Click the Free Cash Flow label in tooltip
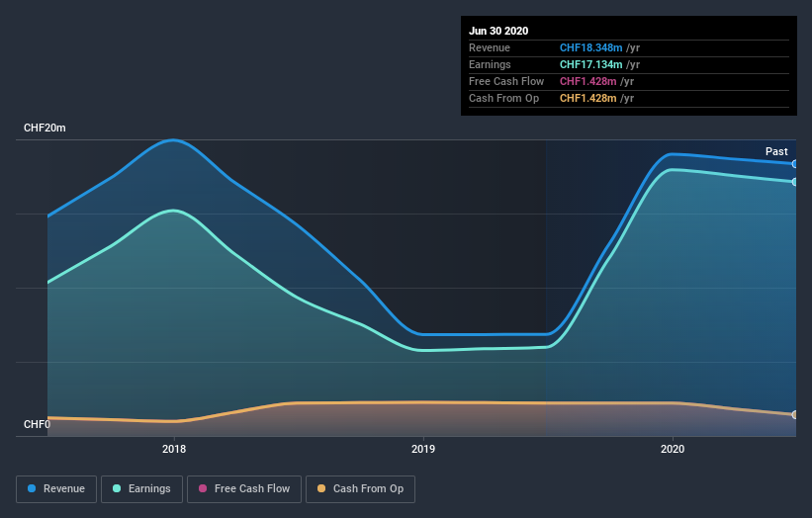 506,81
